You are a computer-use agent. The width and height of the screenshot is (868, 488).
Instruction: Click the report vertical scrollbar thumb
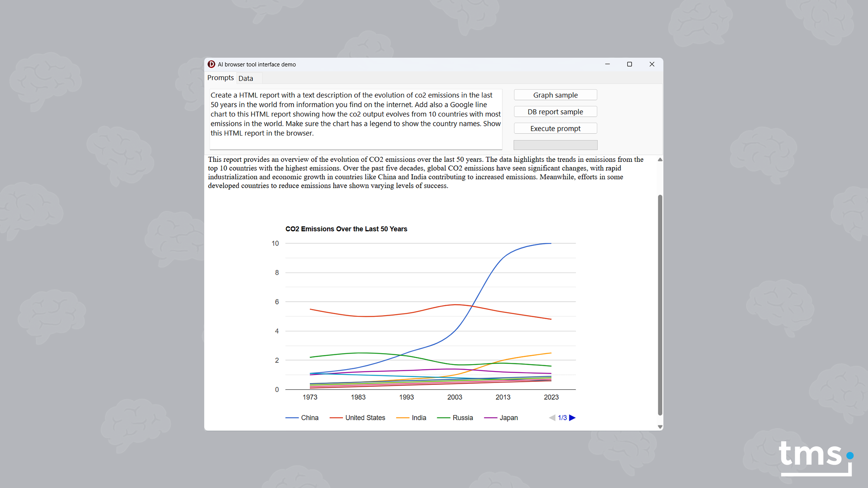[x=660, y=304]
